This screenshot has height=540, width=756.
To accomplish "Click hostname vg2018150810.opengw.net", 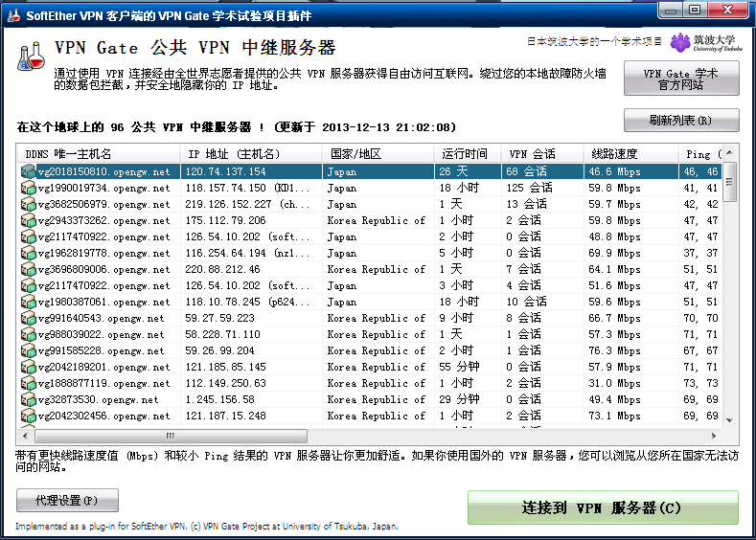I will click(103, 172).
